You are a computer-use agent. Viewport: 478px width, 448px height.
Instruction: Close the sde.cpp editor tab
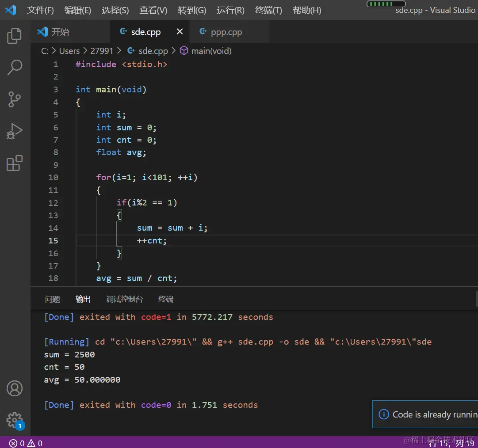(x=180, y=32)
